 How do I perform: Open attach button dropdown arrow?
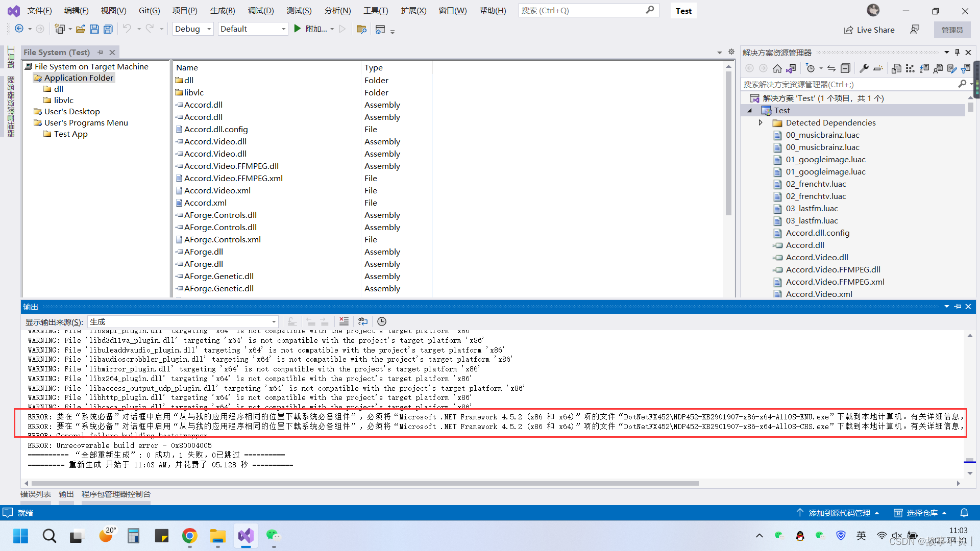click(x=332, y=29)
